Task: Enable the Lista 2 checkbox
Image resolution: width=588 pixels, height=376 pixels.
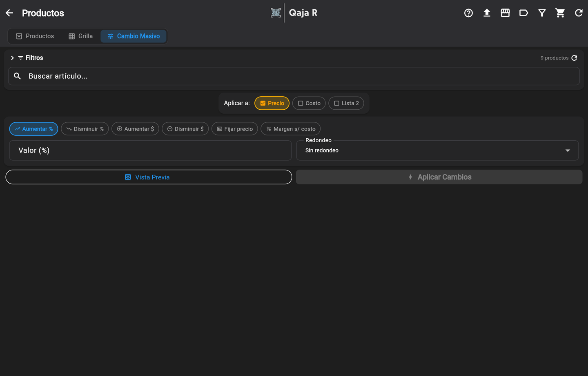Action: click(x=346, y=103)
